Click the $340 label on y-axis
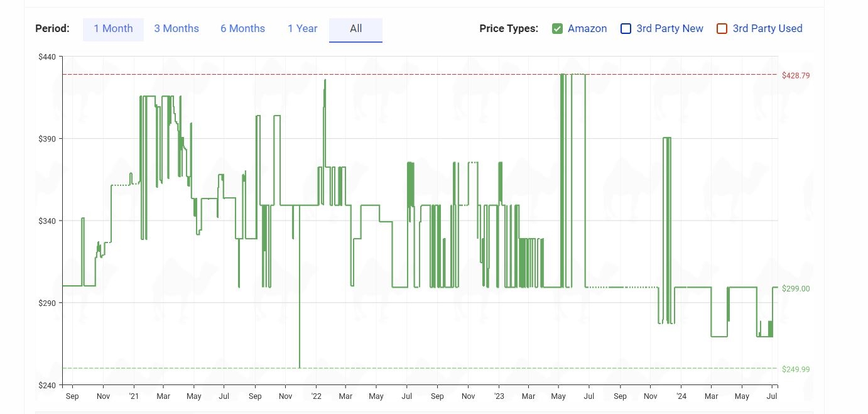The width and height of the screenshot is (868, 414). [47, 221]
